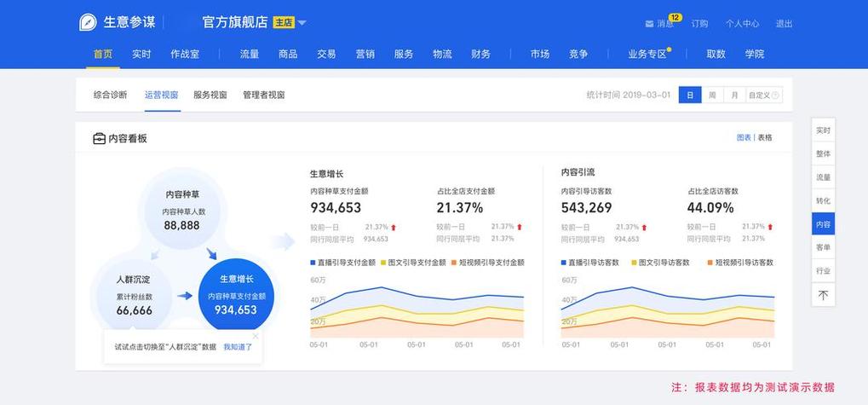
Task: Open the 学院 navigation tab
Action: click(x=755, y=55)
